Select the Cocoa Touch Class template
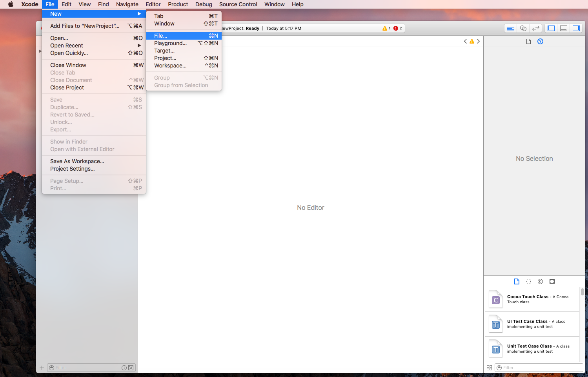Viewport: 588px width, 377px height. coord(532,299)
